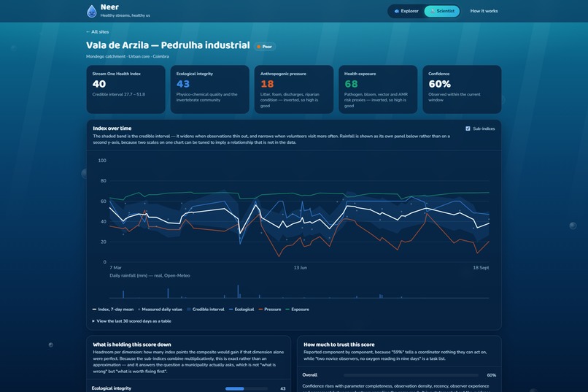
Task: Click the Confidence 60% card
Action: [462, 89]
